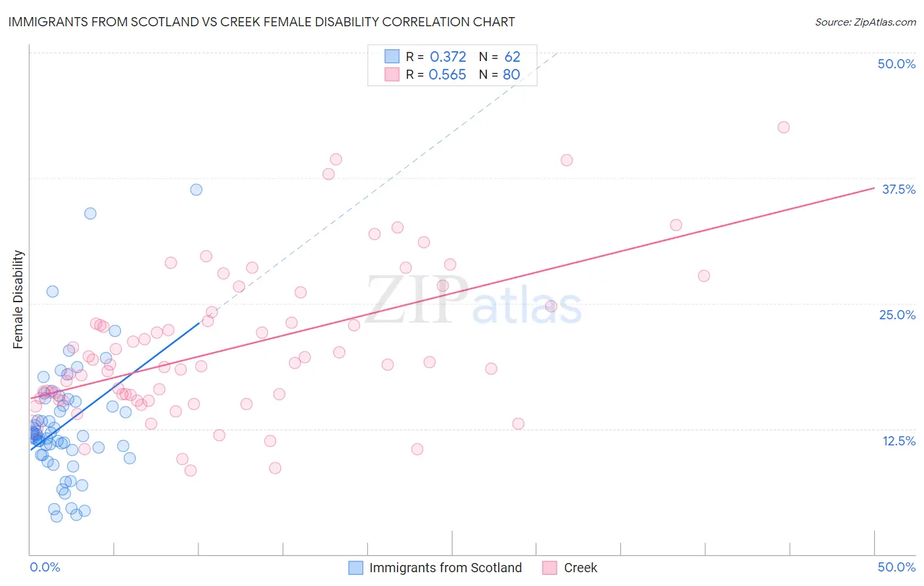Click the N = 80 sample count
This screenshot has height=586, width=924.
point(499,74)
